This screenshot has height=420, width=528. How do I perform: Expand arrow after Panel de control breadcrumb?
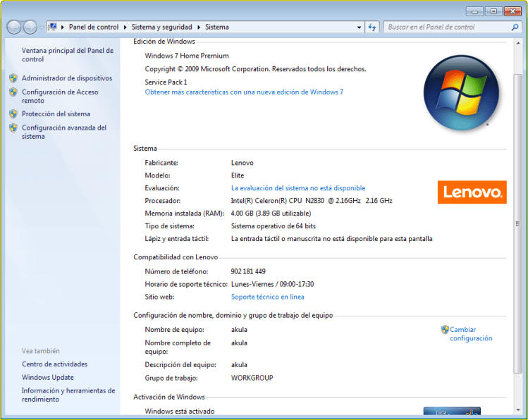[125, 27]
